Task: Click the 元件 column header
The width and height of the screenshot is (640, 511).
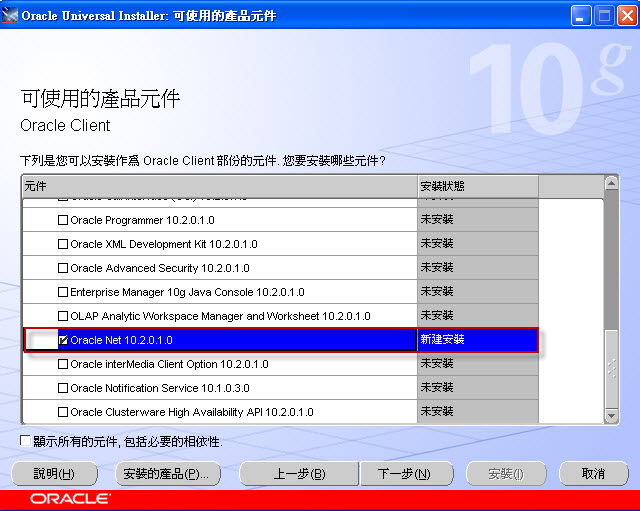Action: (x=220, y=187)
